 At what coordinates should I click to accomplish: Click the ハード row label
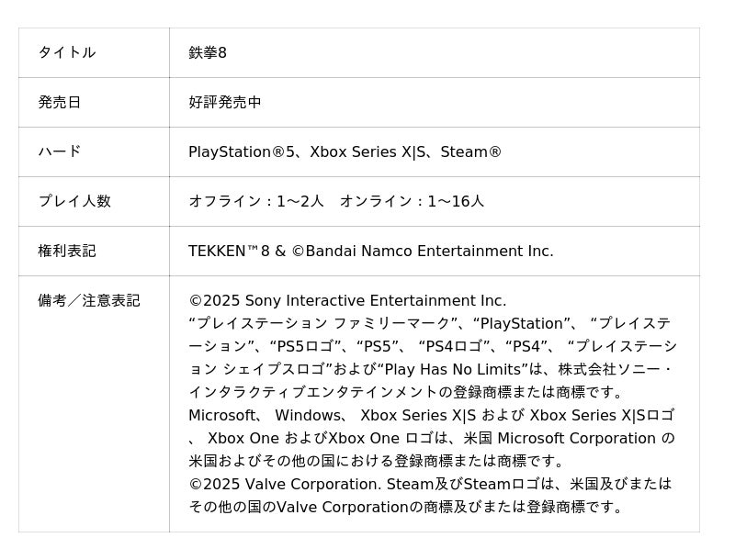coord(59,151)
